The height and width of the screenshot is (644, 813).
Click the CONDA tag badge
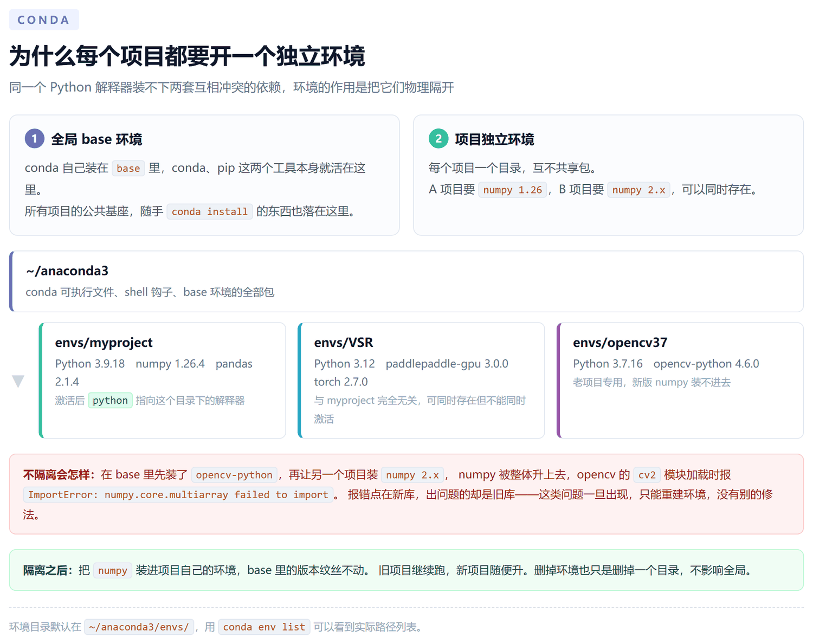[44, 20]
